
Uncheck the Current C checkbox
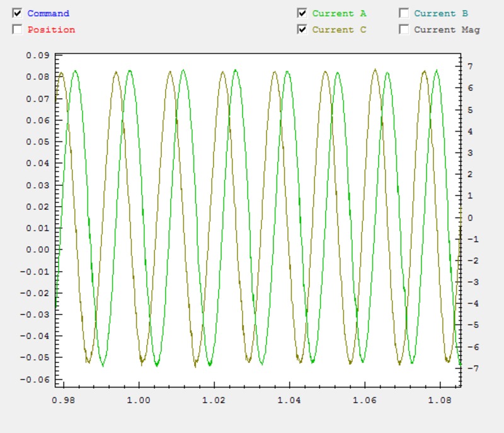(x=302, y=30)
